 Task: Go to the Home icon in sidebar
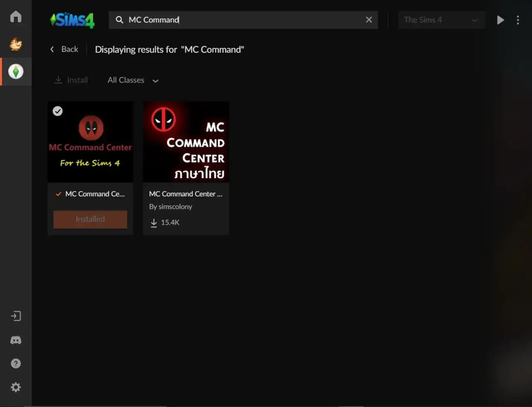point(16,17)
